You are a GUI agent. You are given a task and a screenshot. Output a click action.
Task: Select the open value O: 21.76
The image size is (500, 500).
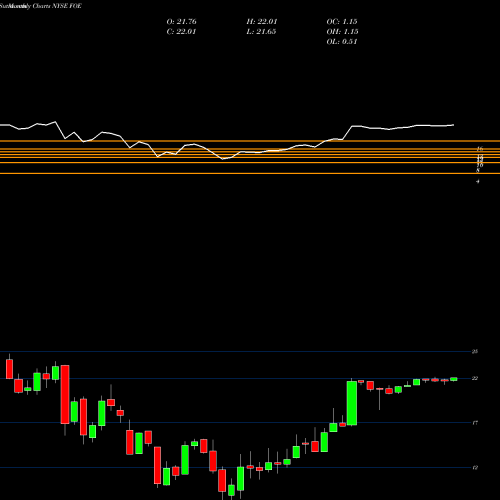[x=181, y=22]
